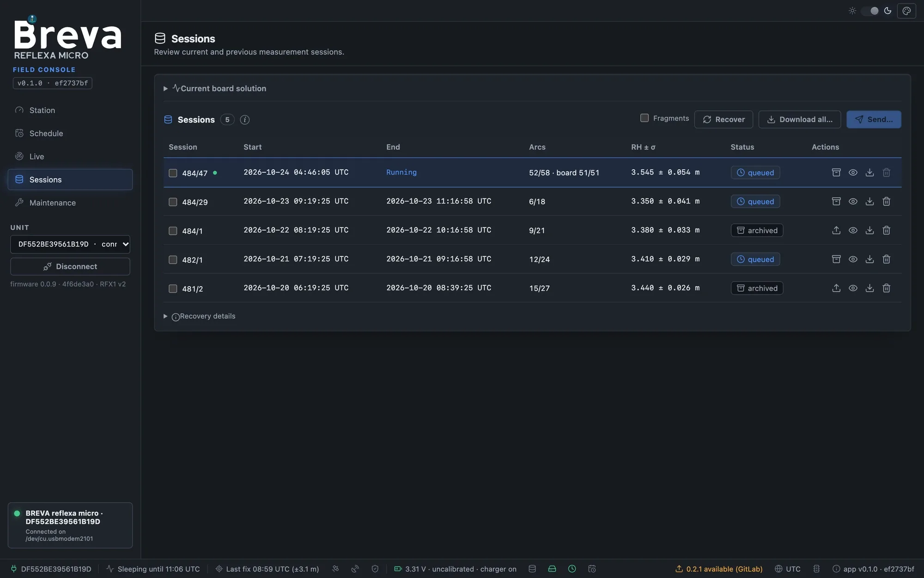
Task: Unarchive session 484/1 via its upload icon
Action: [x=836, y=230]
